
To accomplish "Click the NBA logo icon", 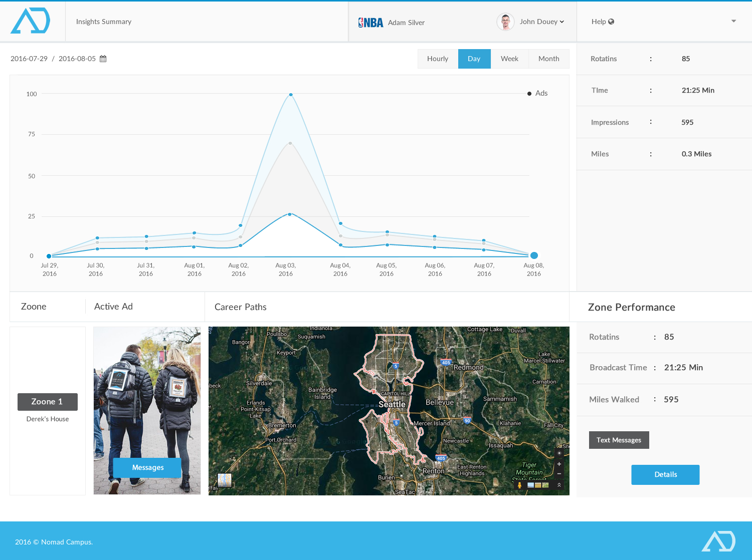I will point(370,23).
